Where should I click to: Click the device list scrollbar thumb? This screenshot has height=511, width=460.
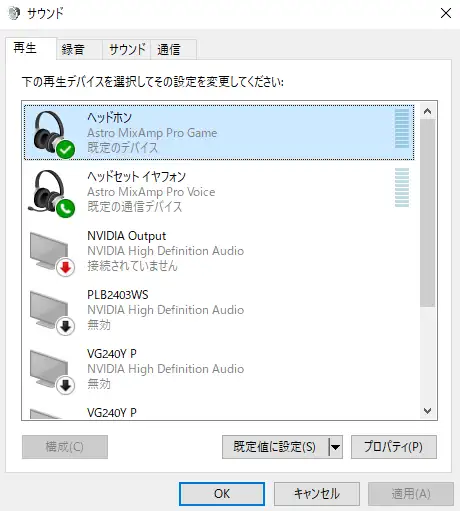coord(427,213)
